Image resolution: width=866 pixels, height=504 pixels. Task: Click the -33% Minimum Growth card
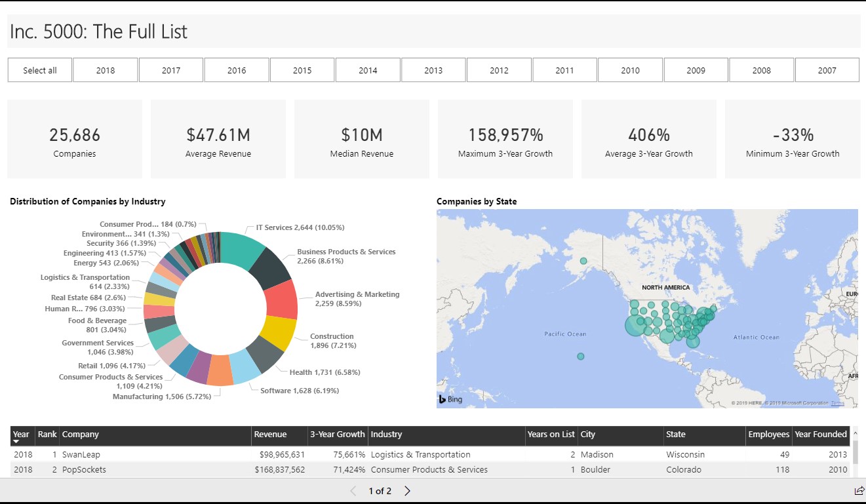pos(793,139)
